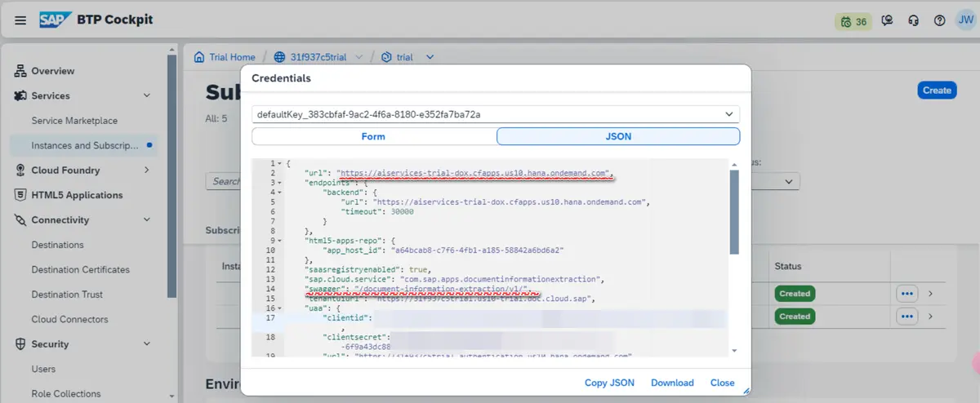Screen dimensions: 980x403
Task: Open the support headset icon
Action: coord(914,21)
